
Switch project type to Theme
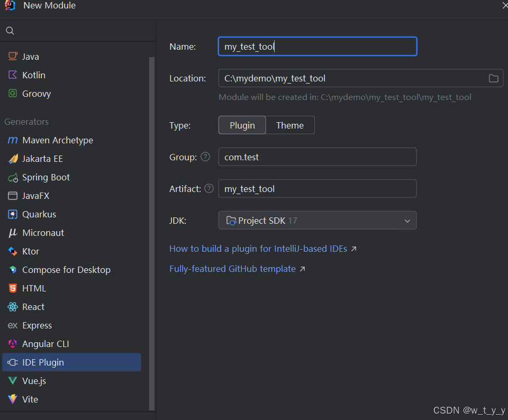290,125
